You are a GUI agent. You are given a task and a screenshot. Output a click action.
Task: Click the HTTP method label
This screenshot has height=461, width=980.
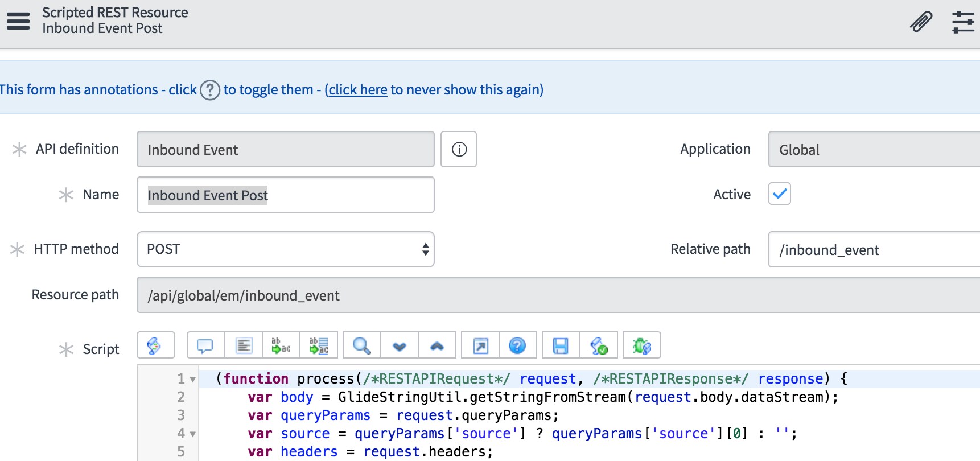point(76,249)
